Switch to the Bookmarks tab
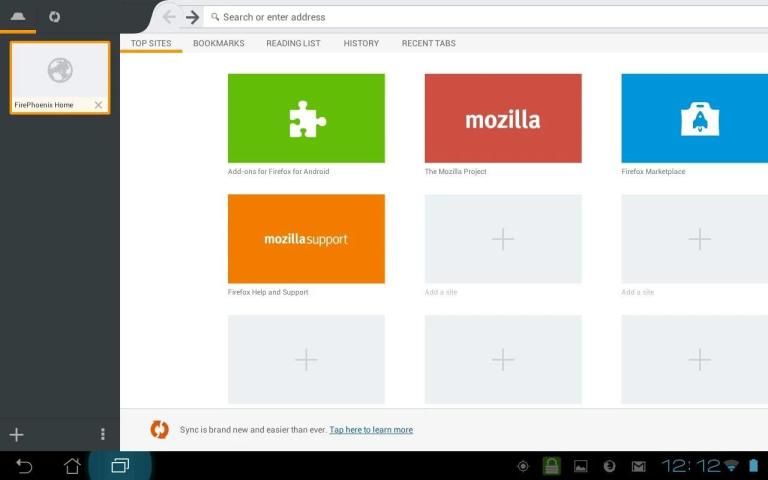 pyautogui.click(x=218, y=43)
